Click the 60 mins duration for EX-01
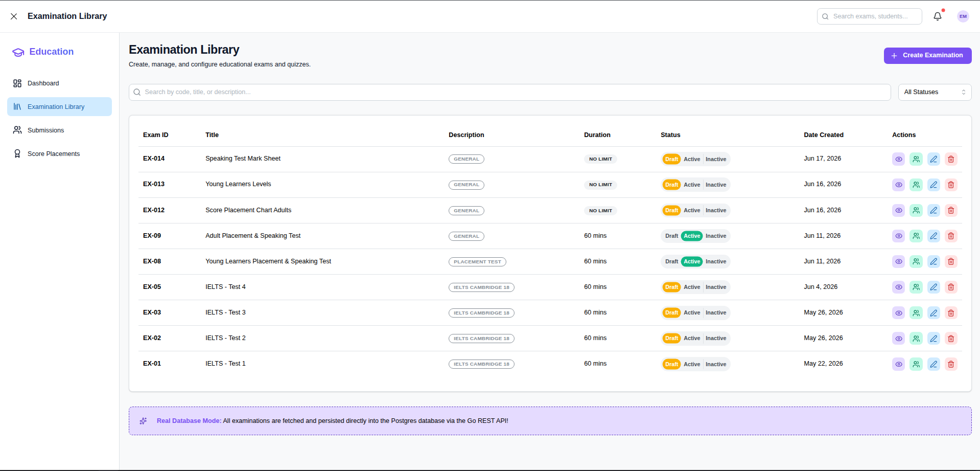Screen dimensions: 980x471 pyautogui.click(x=595, y=364)
